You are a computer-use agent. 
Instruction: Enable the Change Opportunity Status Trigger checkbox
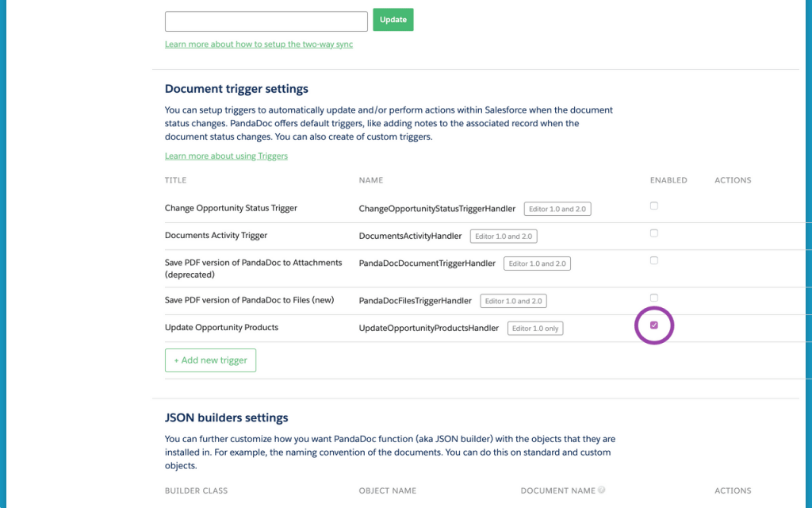tap(654, 206)
